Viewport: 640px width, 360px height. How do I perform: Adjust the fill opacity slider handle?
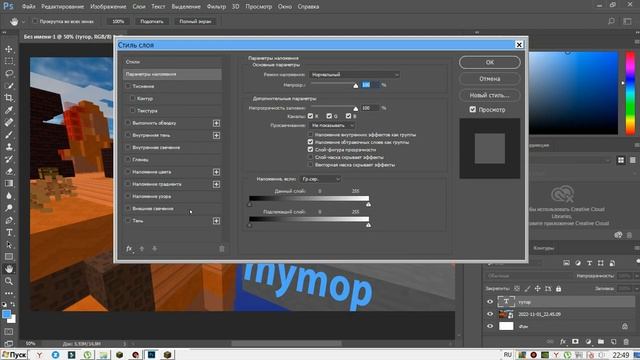[x=356, y=109]
